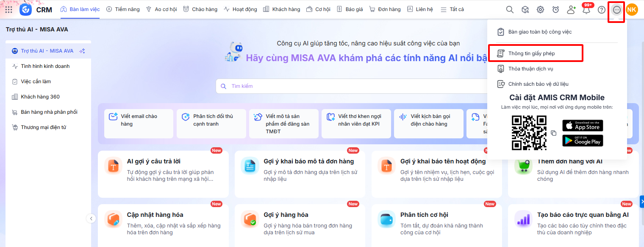The height and width of the screenshot is (247, 644).
Task: Click Viết thơ khen ngợi nhân viên suggestion
Action: 356,123
